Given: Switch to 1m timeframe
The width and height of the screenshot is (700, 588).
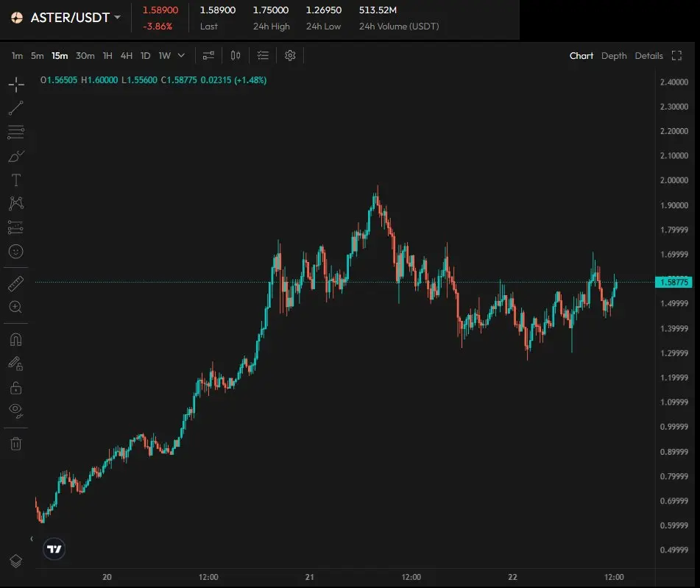Looking at the screenshot, I should click(x=17, y=56).
